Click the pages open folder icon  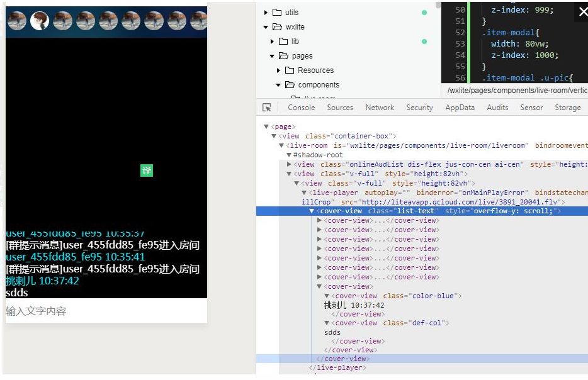click(283, 56)
